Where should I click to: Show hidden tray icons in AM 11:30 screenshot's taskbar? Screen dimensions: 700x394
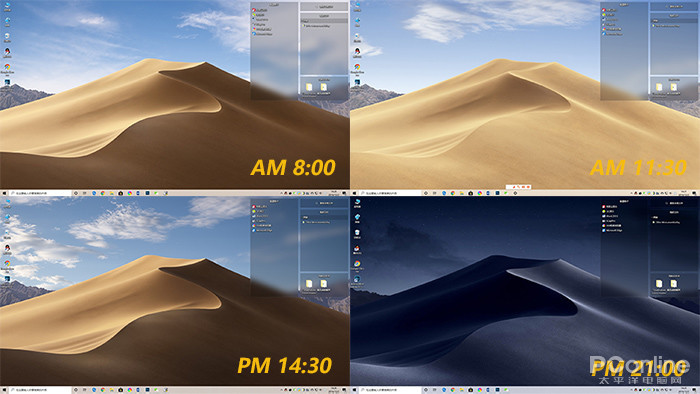(x=631, y=193)
